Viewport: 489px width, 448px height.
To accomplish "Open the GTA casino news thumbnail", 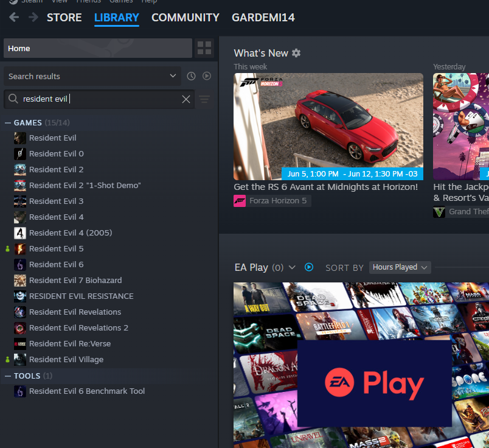I will (461, 127).
